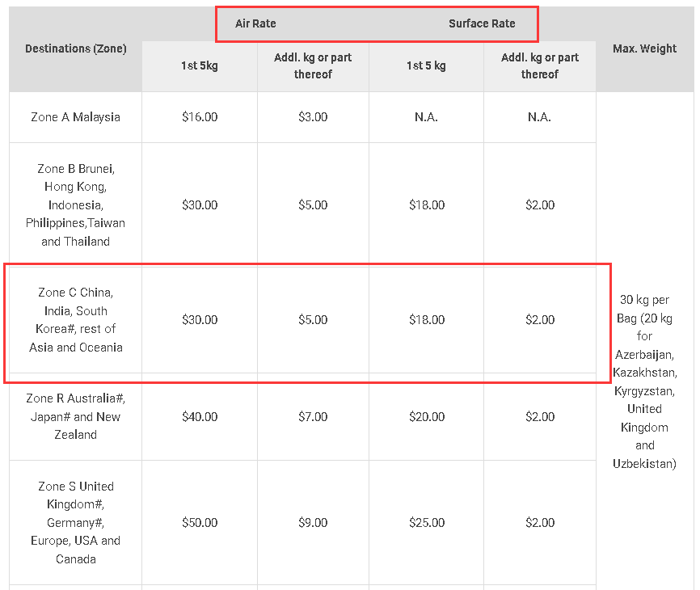This screenshot has height=590, width=700.
Task: Click Zone A additional kg rate $3.00
Action: point(313,117)
